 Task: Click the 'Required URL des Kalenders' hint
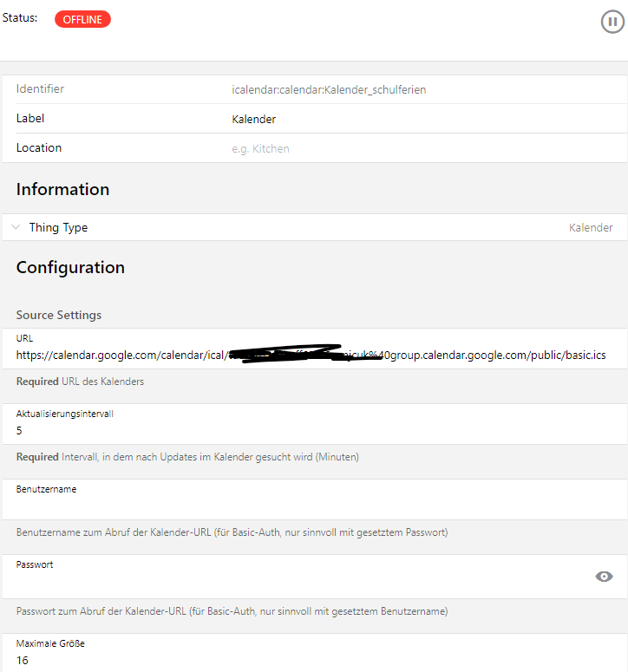pyautogui.click(x=80, y=382)
